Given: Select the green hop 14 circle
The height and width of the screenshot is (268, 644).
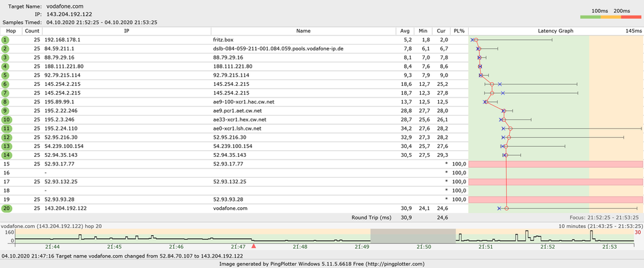Looking at the screenshot, I should tap(6, 155).
